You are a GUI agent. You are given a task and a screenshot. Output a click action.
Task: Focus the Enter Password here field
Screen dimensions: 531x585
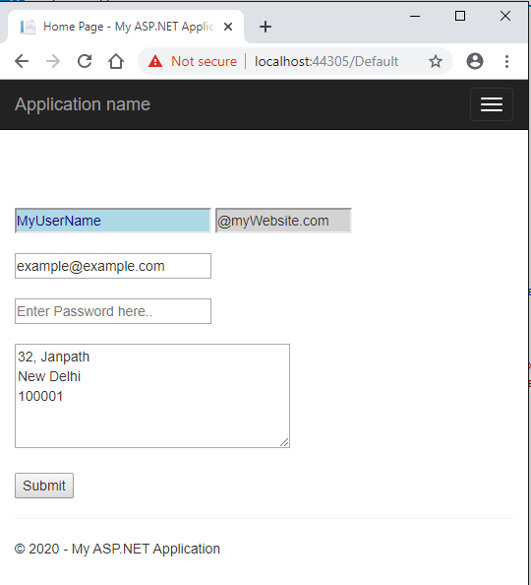(113, 311)
